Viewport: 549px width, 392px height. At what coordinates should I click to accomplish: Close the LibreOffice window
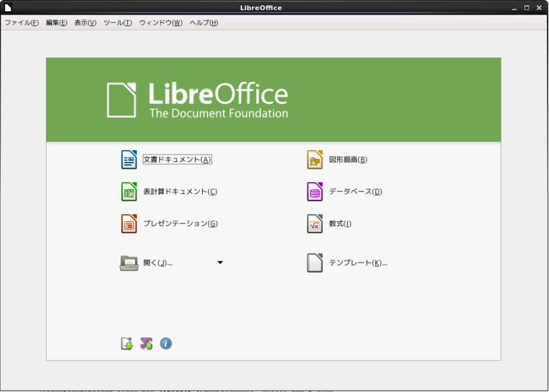[539, 8]
